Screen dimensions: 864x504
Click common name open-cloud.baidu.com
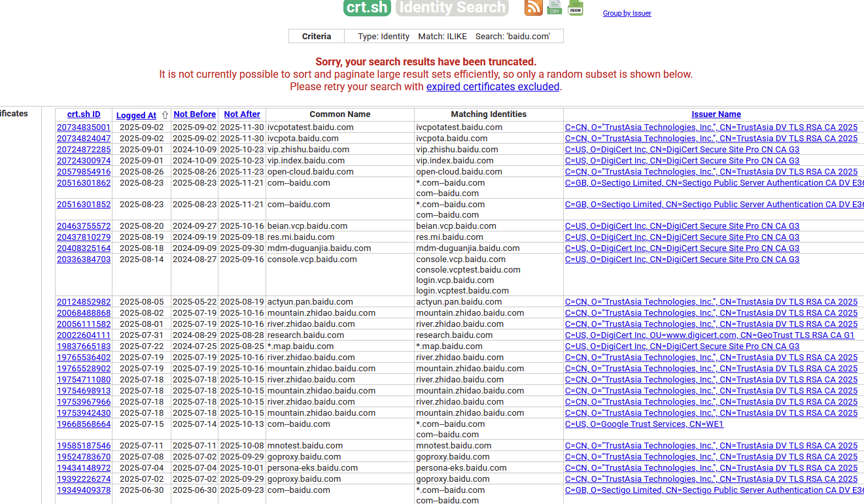pos(311,172)
